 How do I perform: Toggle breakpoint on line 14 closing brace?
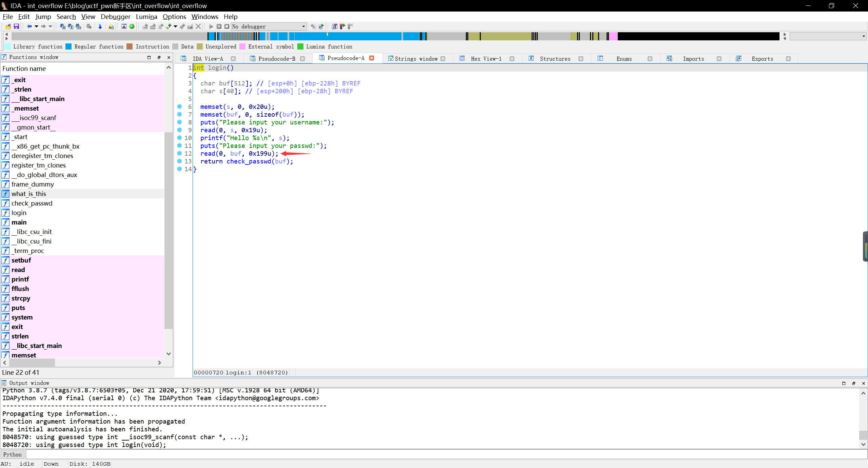(180, 169)
